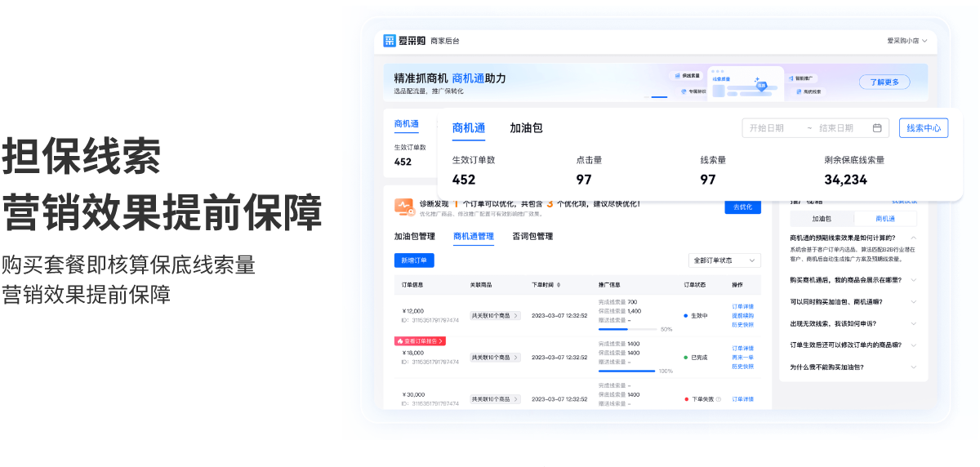Click 提前续购 link

click(743, 316)
